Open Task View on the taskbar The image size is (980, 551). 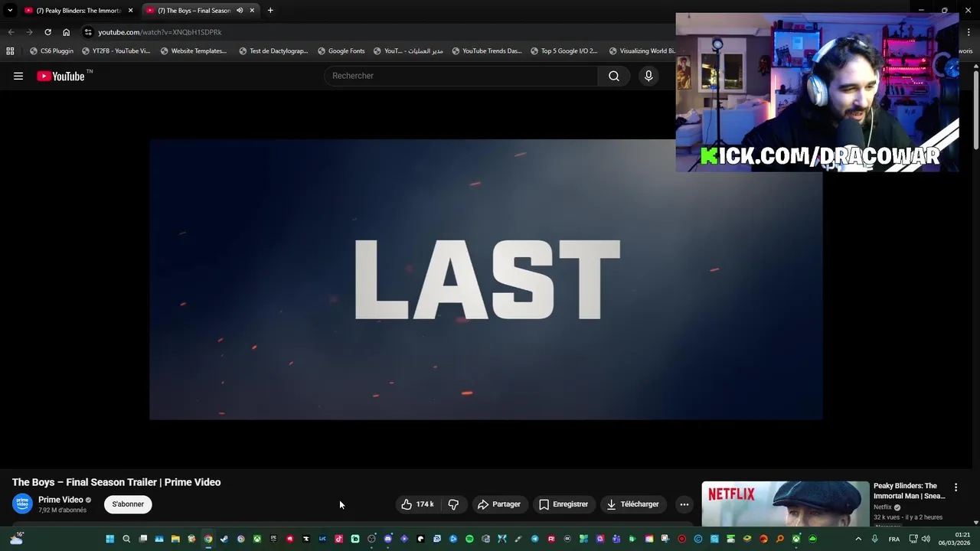pos(142,539)
